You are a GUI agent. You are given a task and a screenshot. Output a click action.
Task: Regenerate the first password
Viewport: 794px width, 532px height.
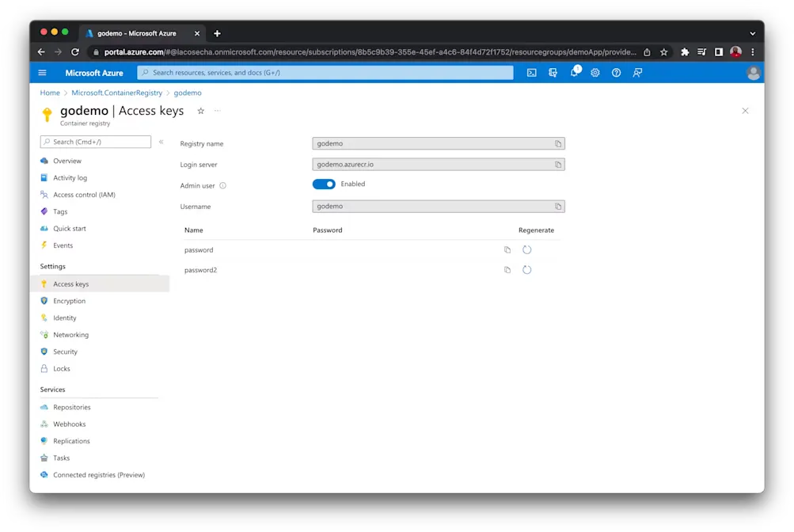pyautogui.click(x=526, y=249)
